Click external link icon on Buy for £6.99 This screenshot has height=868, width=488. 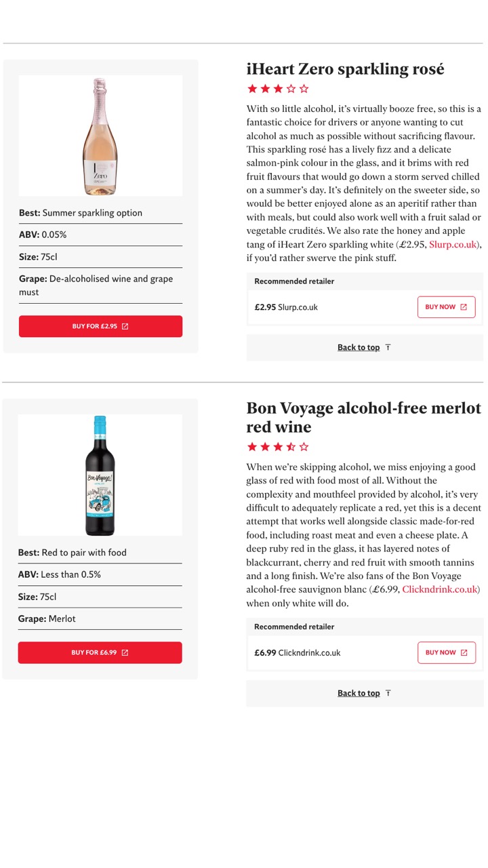(125, 652)
